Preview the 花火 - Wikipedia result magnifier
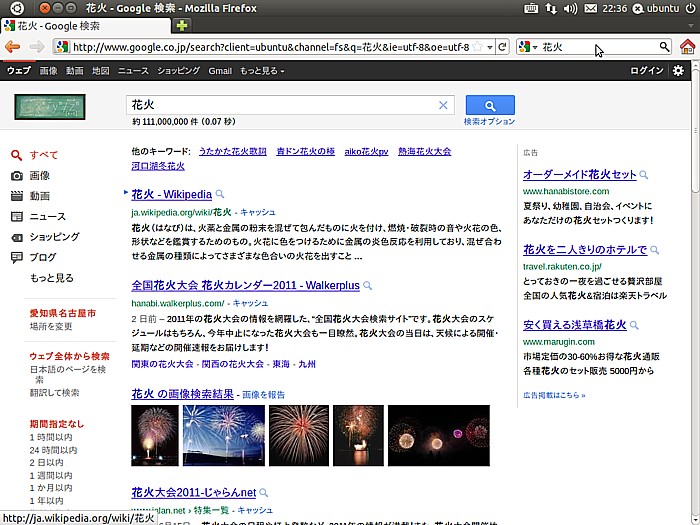Viewport: 700px width, 525px height. pyautogui.click(x=220, y=194)
